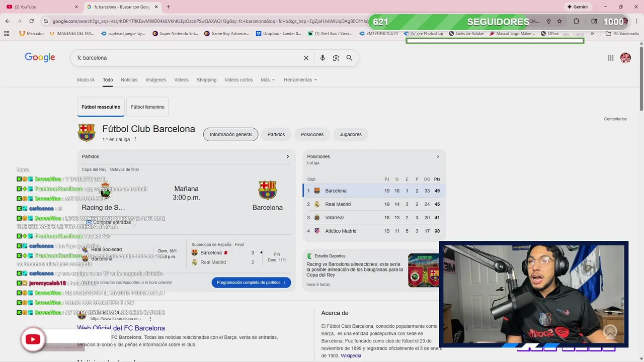The height and width of the screenshot is (362, 644).
Task: Expand the Más dropdown
Action: (268, 80)
